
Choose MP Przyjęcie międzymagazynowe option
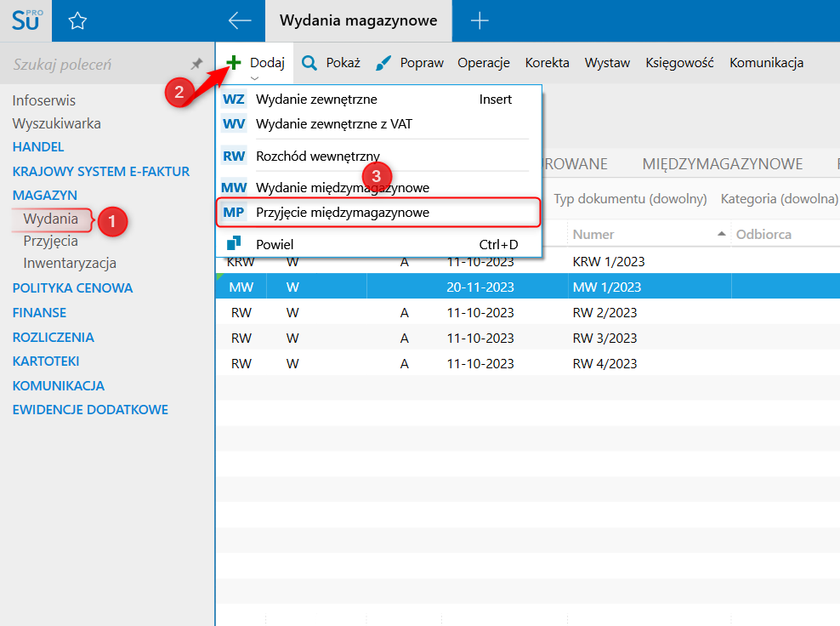342,213
